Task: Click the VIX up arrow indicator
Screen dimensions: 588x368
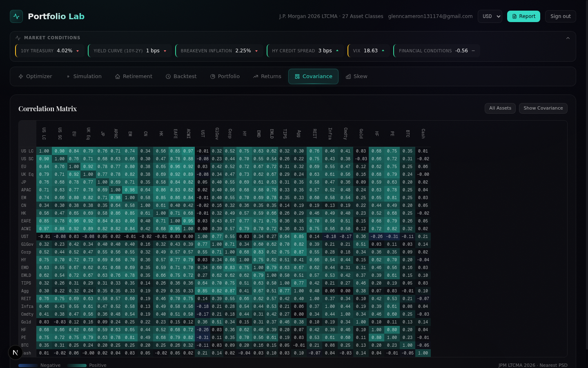Action: pos(383,51)
